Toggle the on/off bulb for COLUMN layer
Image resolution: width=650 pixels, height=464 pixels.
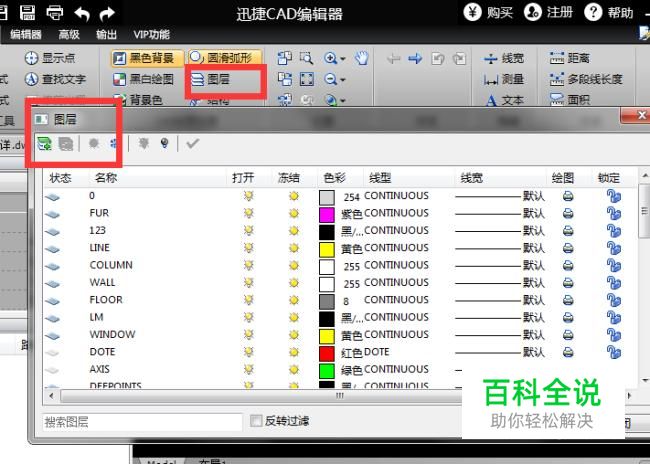coord(249,265)
